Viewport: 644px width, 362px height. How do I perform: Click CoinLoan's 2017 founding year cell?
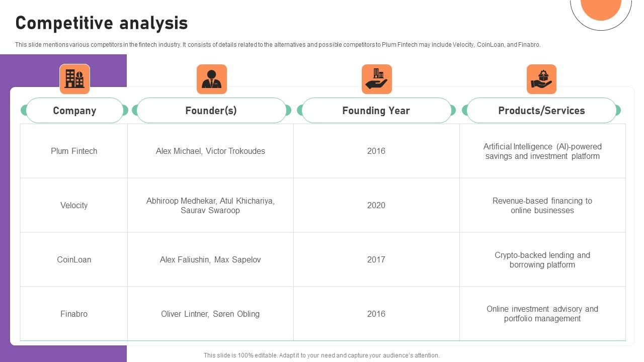tap(376, 259)
